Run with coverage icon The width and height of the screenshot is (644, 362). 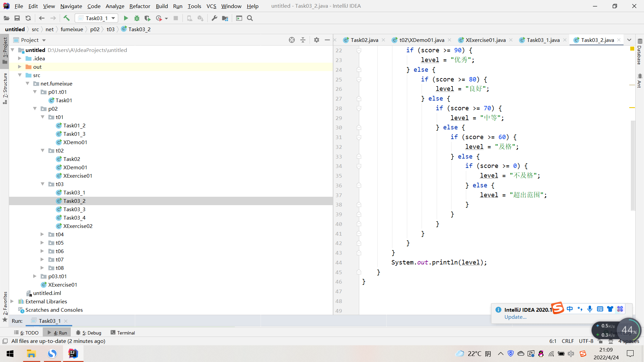(148, 18)
